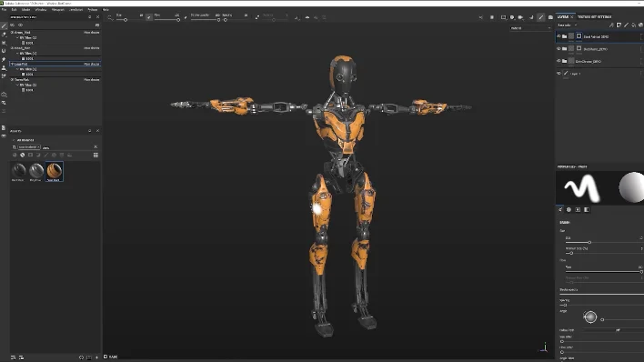The width and height of the screenshot is (644, 362).
Task: Add a fill layer with the bucket icon
Action: click(633, 25)
